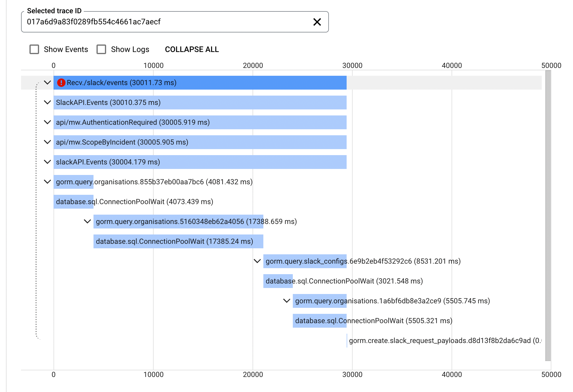
Task: Click the X to clear the selected trace ID
Action: pos(317,22)
